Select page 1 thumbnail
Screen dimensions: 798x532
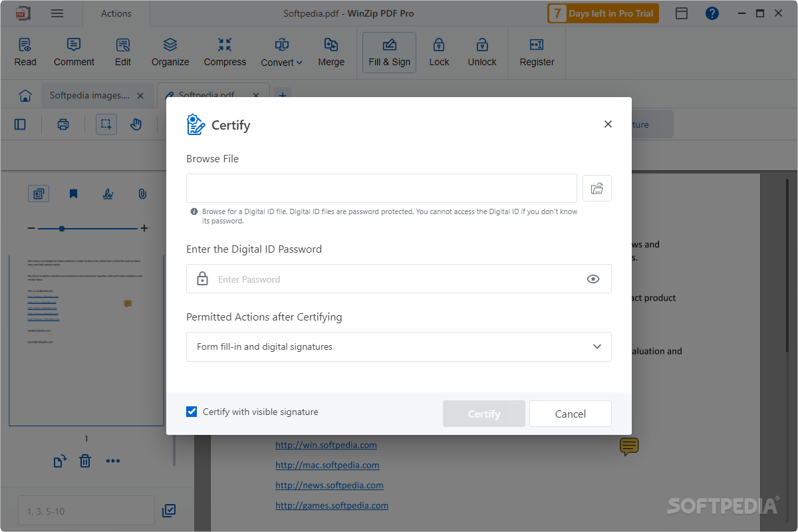(x=86, y=340)
